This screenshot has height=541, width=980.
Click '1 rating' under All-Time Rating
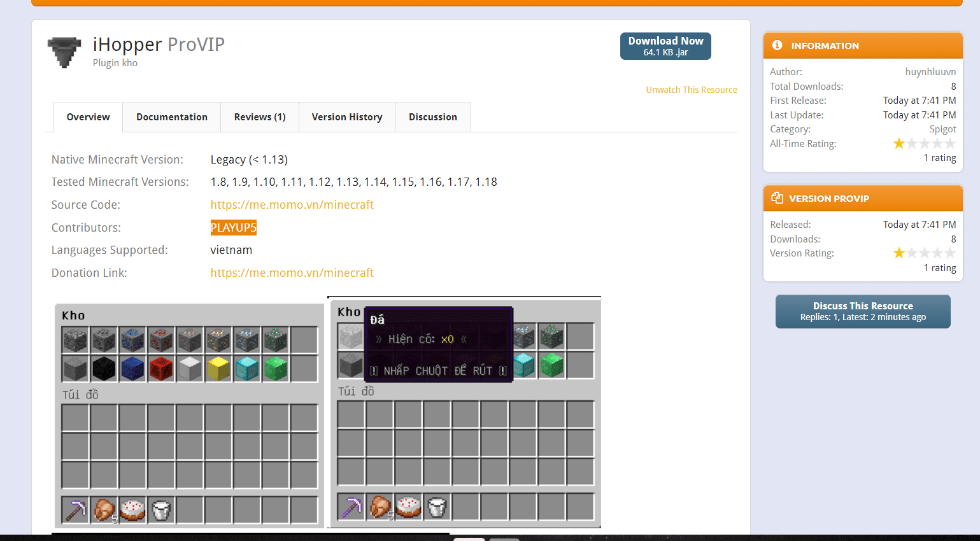click(940, 158)
